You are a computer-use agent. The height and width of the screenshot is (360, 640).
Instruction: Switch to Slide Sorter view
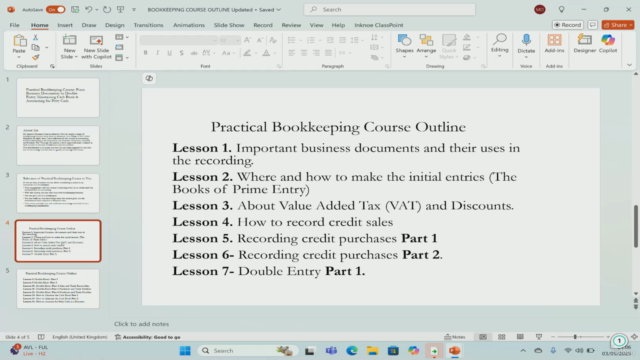[502, 337]
